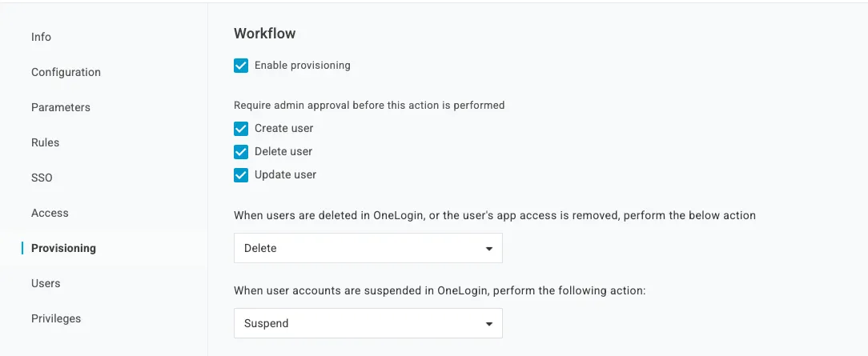Go to the Privileges tab

pyautogui.click(x=56, y=318)
